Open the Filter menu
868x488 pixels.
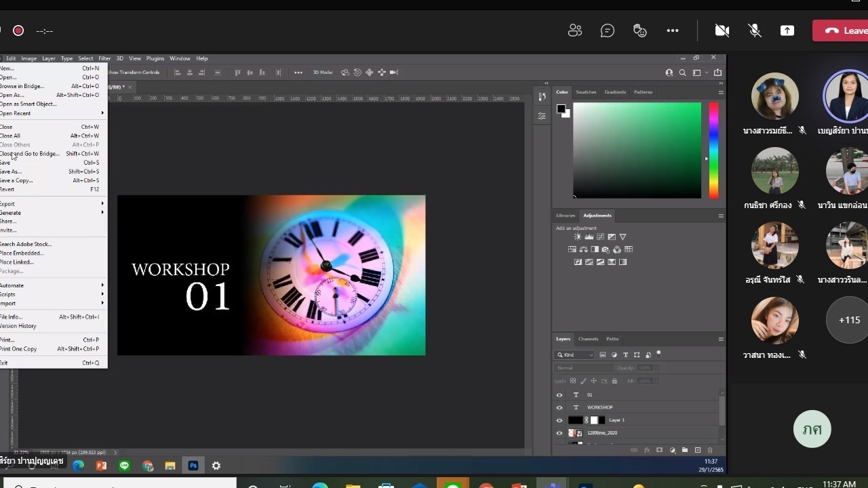pyautogui.click(x=104, y=58)
